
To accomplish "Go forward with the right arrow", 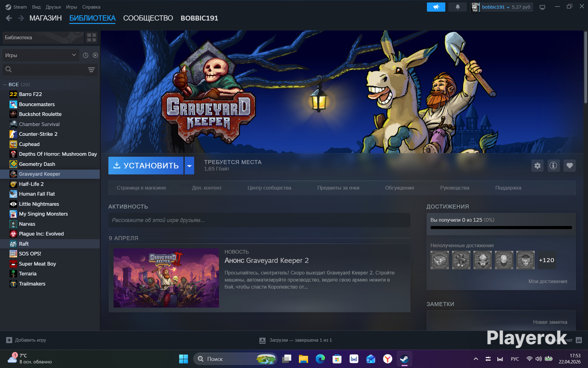I will click(21, 18).
